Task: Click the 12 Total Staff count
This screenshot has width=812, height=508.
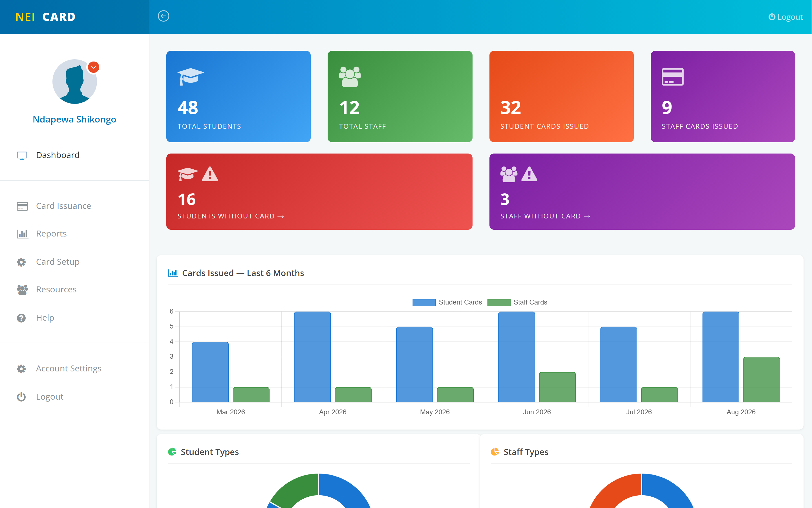Action: tap(349, 108)
